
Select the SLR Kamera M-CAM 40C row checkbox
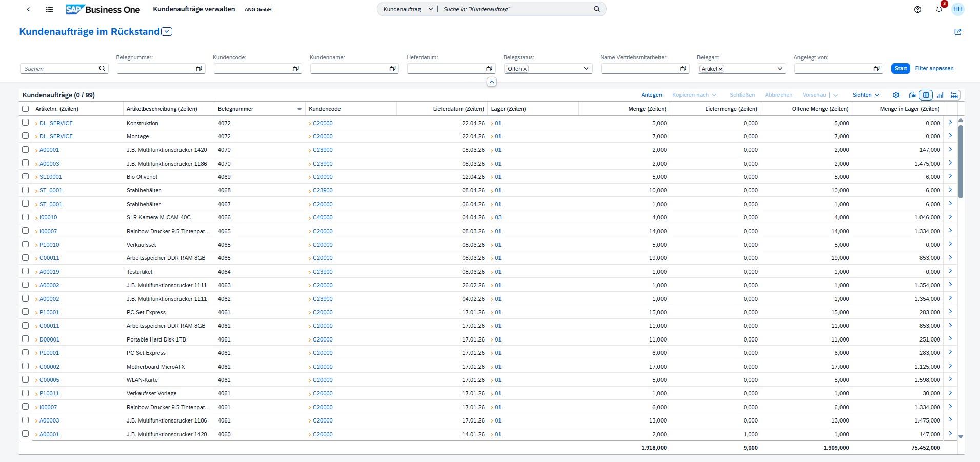point(26,217)
